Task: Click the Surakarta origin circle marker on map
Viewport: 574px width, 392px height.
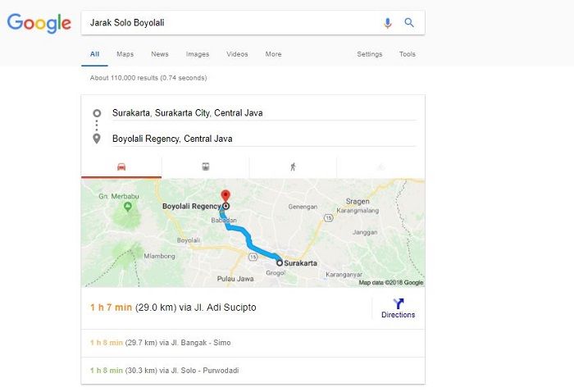Action: coord(280,262)
